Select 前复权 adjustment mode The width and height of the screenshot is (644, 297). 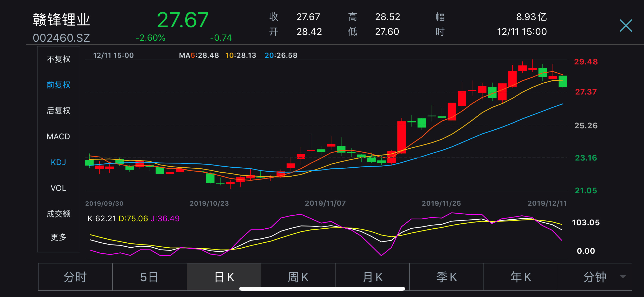(58, 85)
